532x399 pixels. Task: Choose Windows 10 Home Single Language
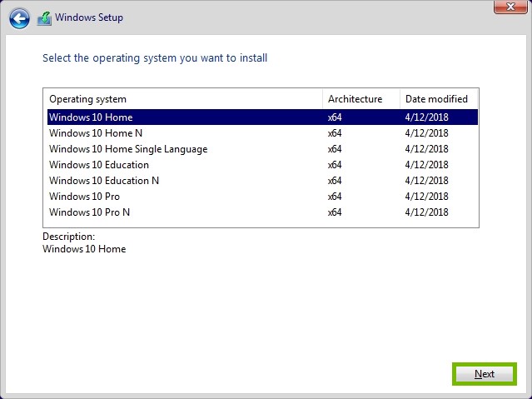(262, 149)
